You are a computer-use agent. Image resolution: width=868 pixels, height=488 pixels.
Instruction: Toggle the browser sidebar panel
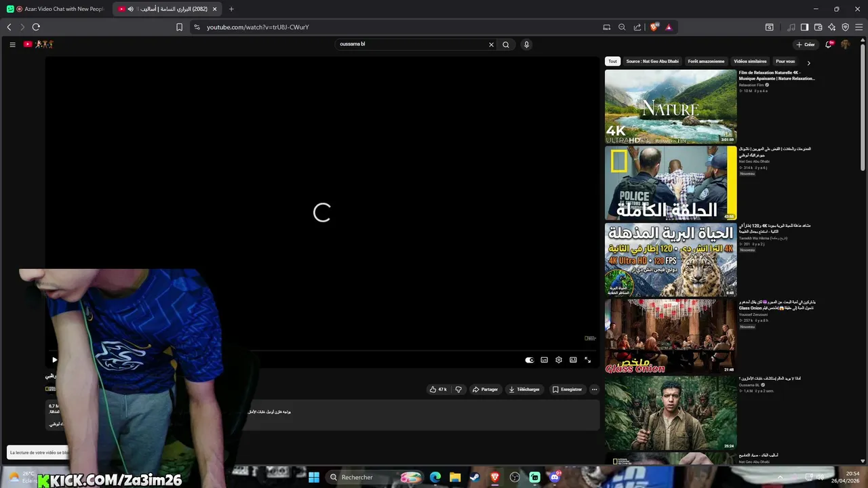click(x=804, y=27)
